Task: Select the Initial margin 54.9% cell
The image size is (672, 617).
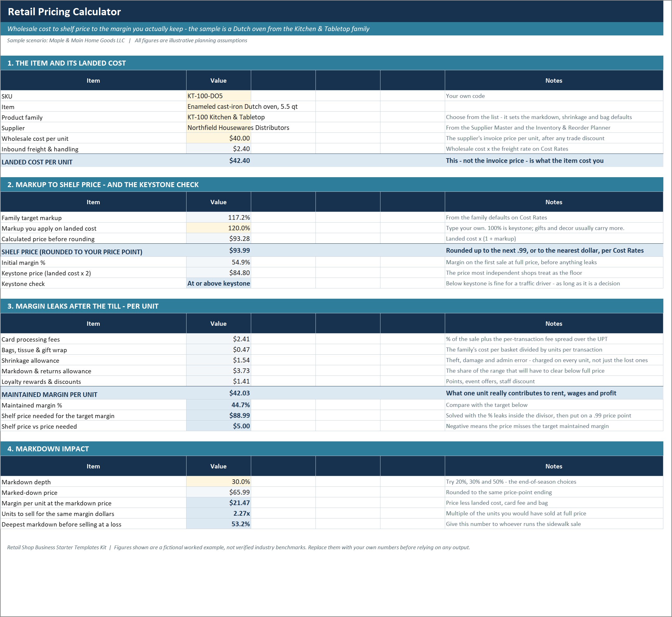Action: coord(218,262)
